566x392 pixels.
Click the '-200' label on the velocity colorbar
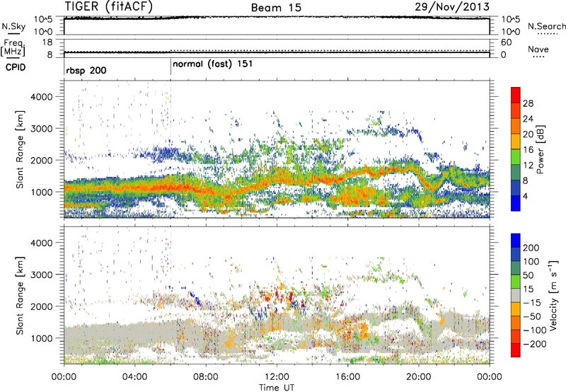pos(535,344)
